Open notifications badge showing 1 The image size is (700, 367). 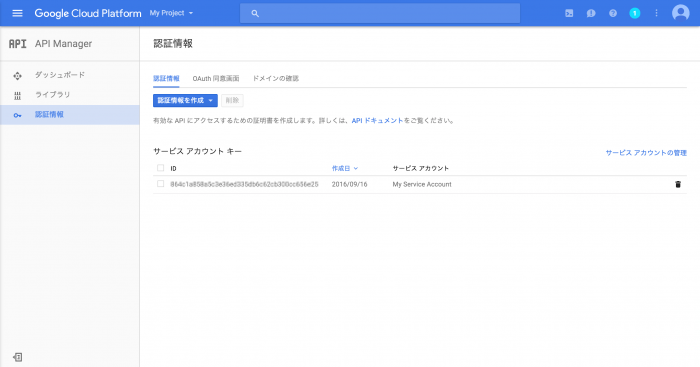[634, 13]
